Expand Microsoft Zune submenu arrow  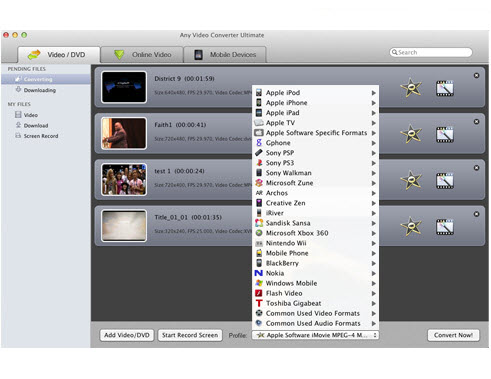pos(374,183)
